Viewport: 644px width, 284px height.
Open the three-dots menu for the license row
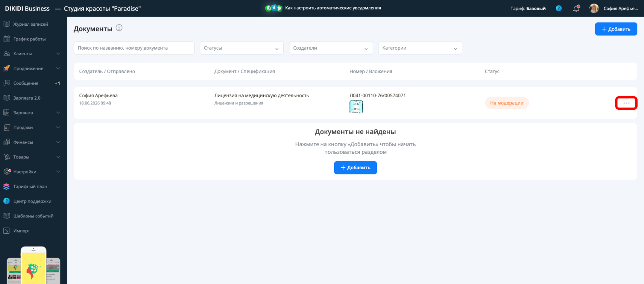[627, 103]
